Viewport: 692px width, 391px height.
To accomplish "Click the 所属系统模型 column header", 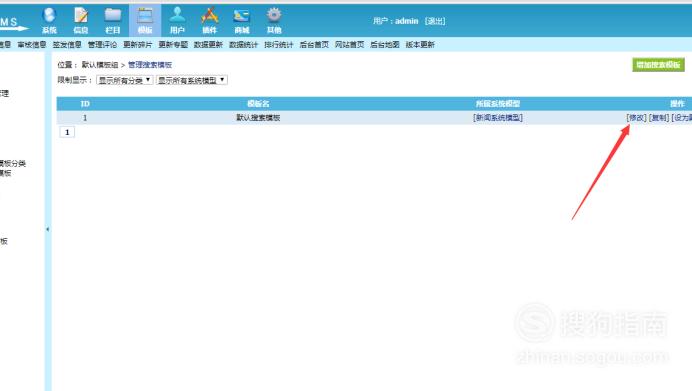I will pos(498,104).
